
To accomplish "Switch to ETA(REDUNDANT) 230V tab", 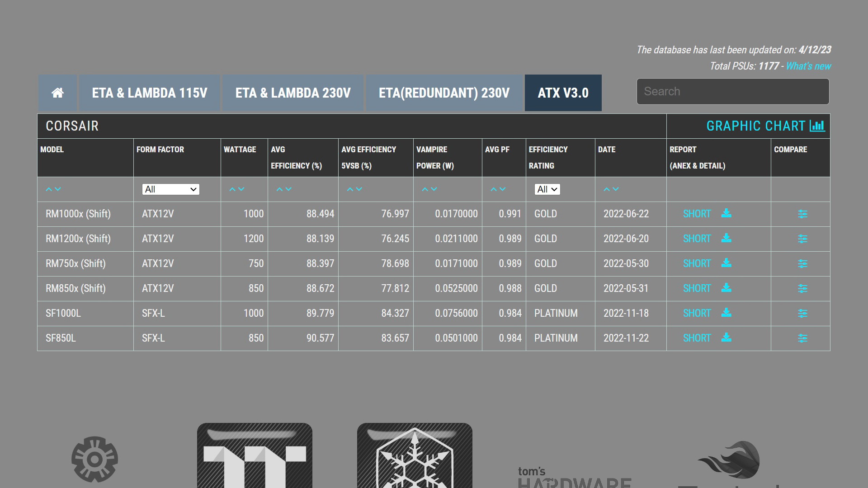I will pos(444,93).
